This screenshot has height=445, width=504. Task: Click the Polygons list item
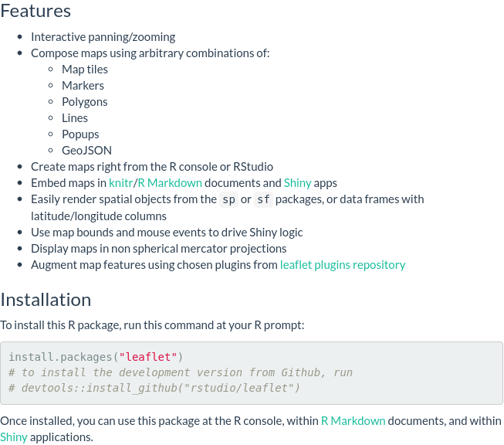tap(85, 102)
